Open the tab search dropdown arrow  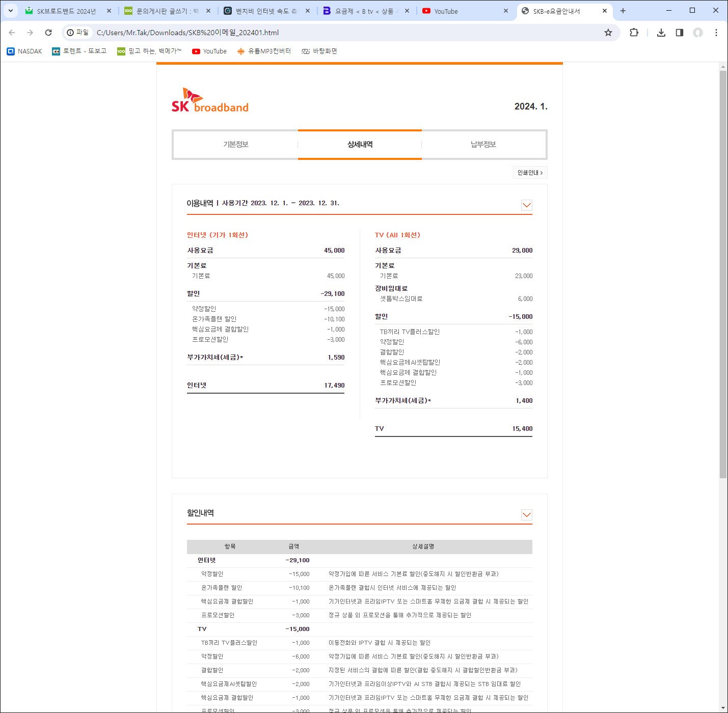tap(10, 11)
